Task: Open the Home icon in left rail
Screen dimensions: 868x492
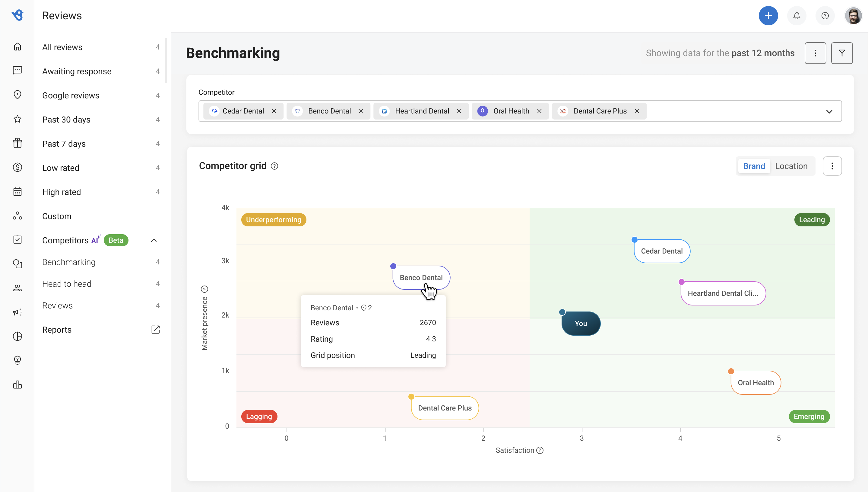Action: [x=17, y=46]
